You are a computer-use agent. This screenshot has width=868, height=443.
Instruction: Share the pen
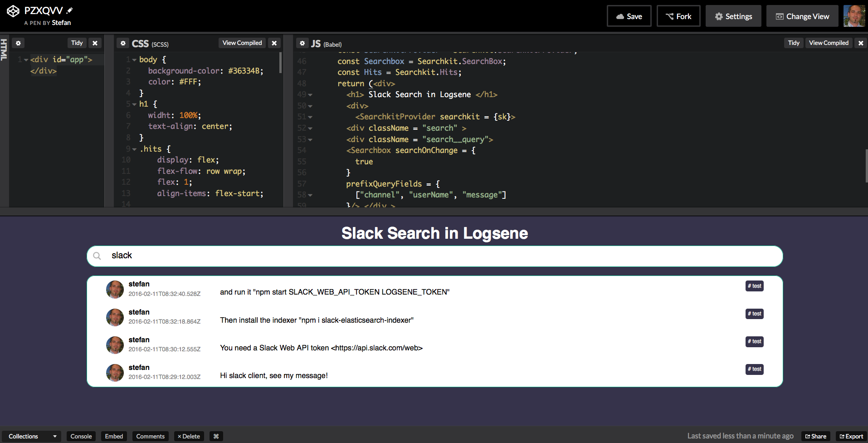(816, 436)
